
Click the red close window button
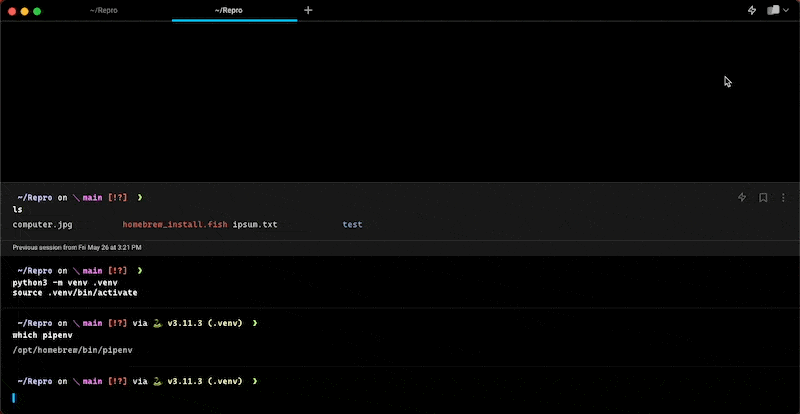click(x=10, y=11)
